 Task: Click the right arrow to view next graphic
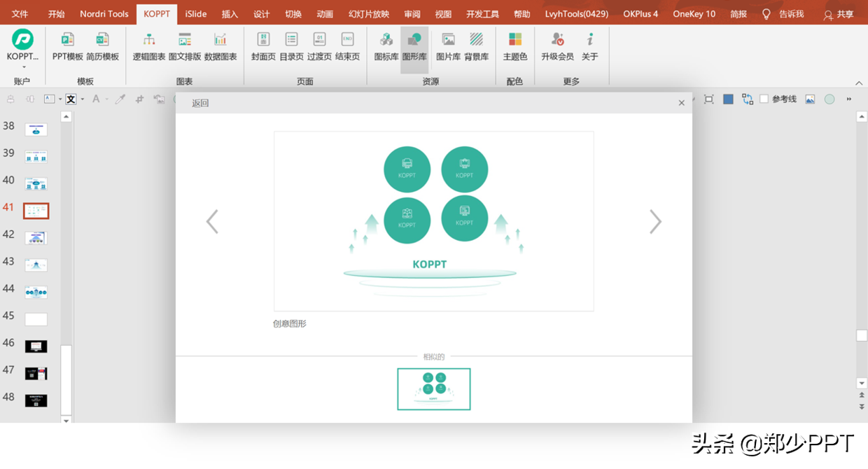click(x=655, y=221)
